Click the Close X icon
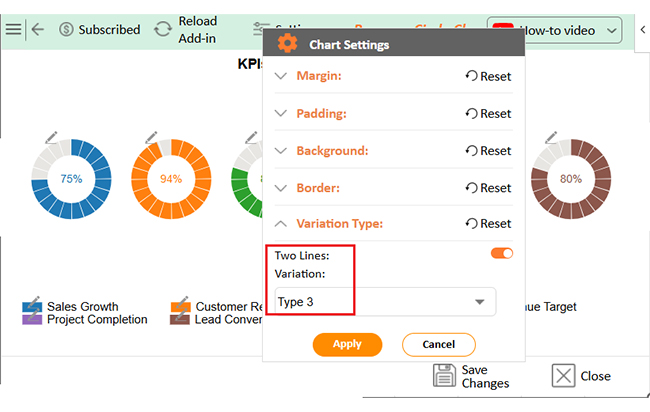Screen dimensions: 650x412 (x=563, y=376)
